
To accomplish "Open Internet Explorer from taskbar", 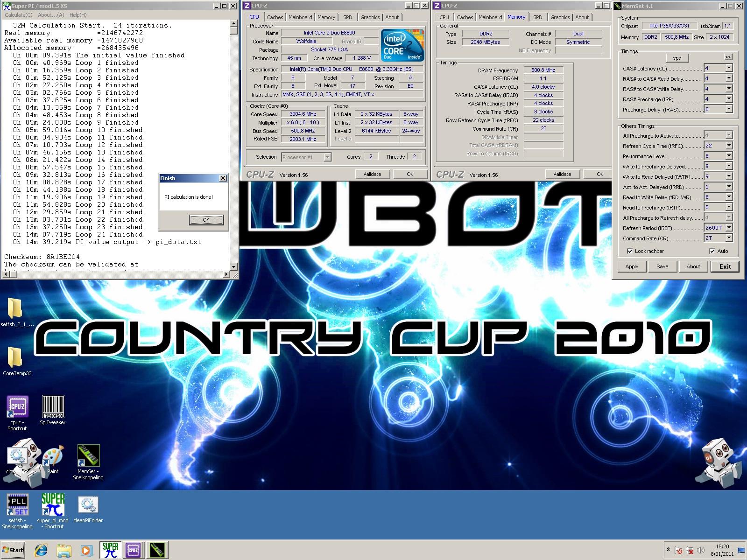I will [41, 550].
